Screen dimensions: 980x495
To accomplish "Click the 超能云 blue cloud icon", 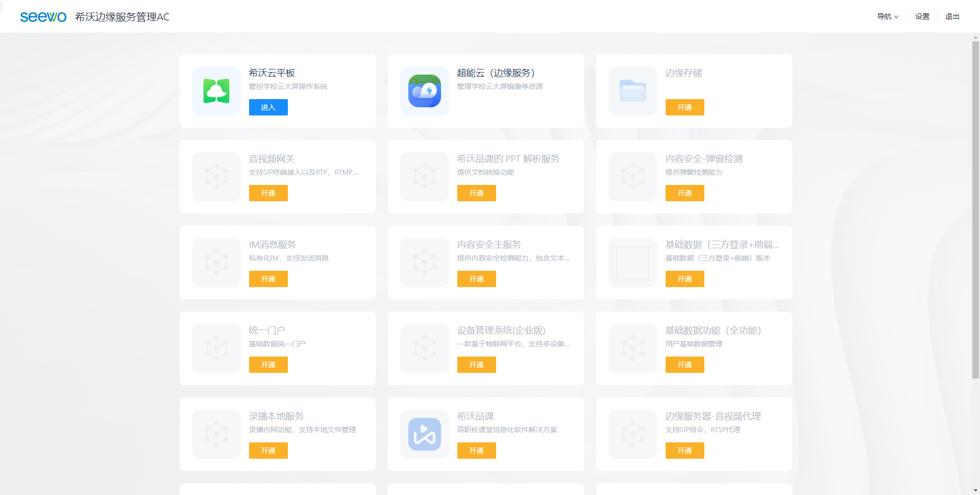I will coord(425,91).
